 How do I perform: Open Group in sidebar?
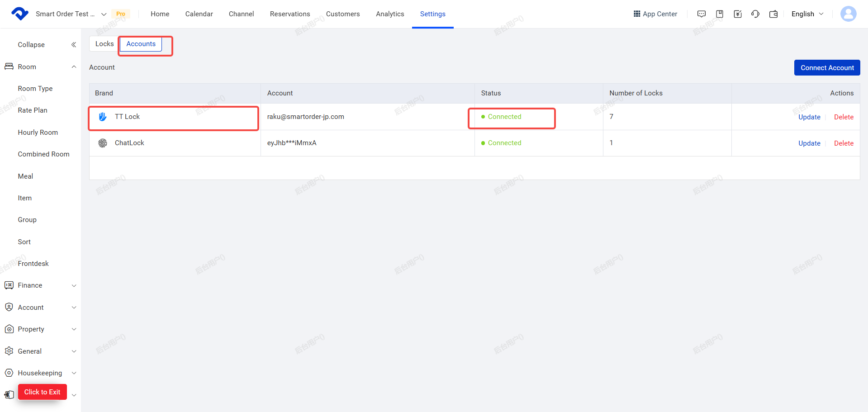click(27, 220)
